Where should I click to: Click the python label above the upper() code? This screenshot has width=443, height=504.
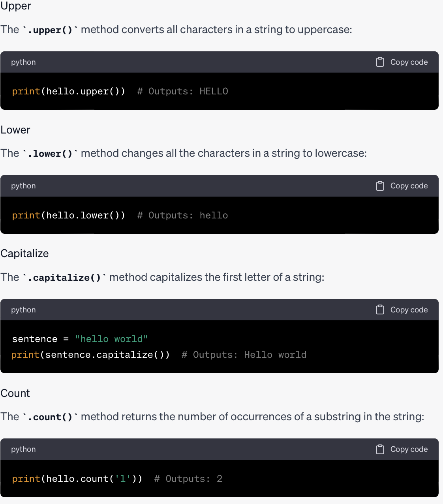(23, 62)
